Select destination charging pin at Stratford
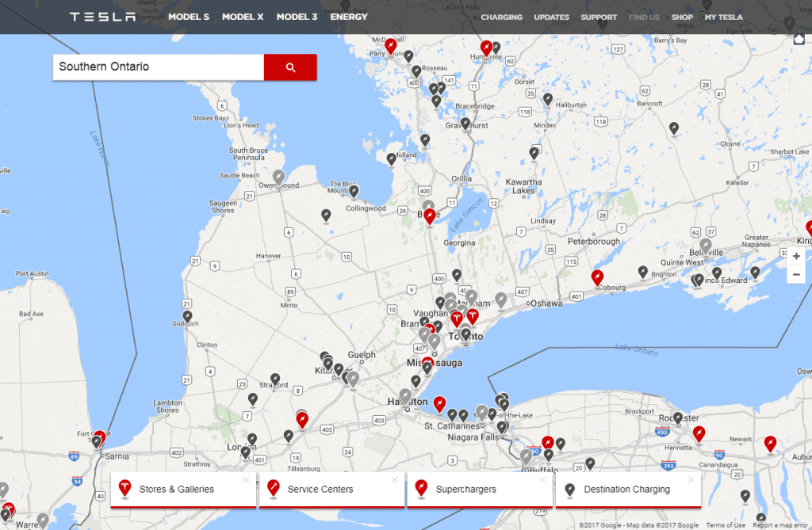The width and height of the screenshot is (812, 530). point(275,379)
